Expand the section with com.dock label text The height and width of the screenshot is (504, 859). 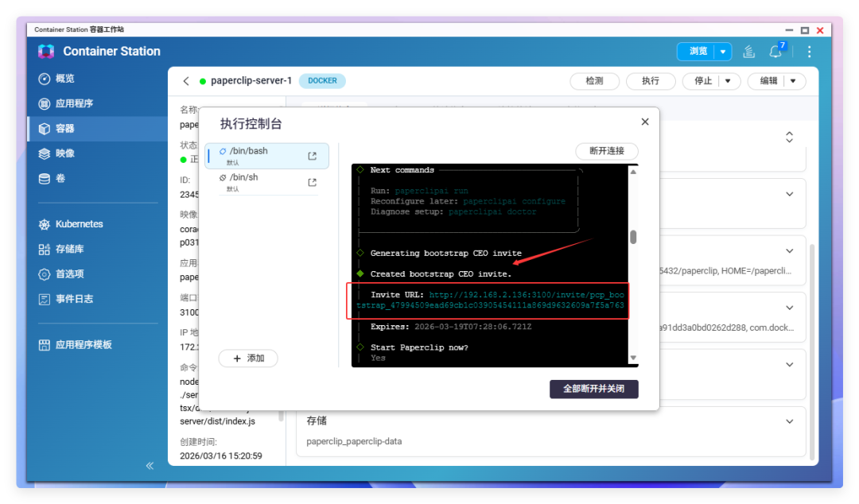[x=790, y=308]
